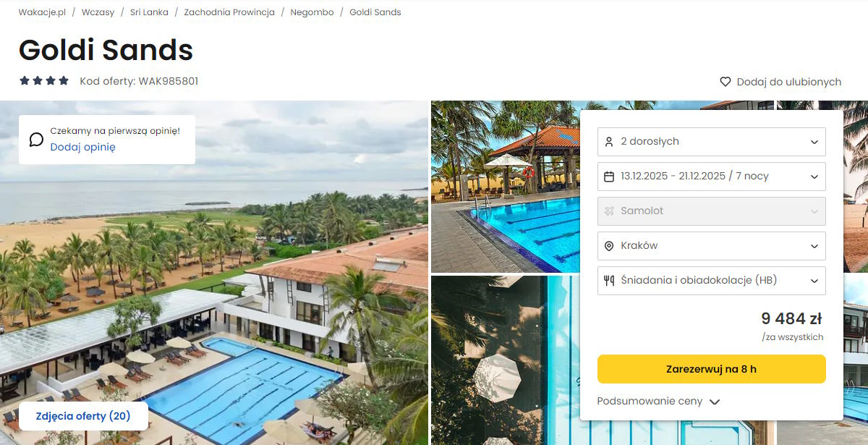The width and height of the screenshot is (868, 445).
Task: Open the Negombo breadcrumb link
Action: 312,12
